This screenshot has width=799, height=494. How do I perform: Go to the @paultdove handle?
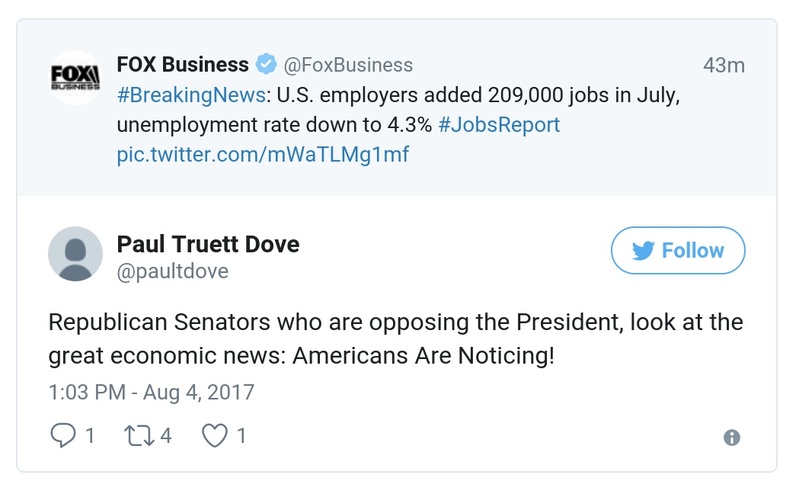click(173, 271)
